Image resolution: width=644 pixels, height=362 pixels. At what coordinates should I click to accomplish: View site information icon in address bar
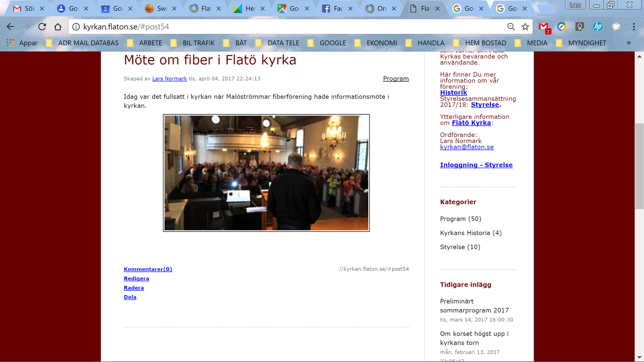[x=76, y=27]
